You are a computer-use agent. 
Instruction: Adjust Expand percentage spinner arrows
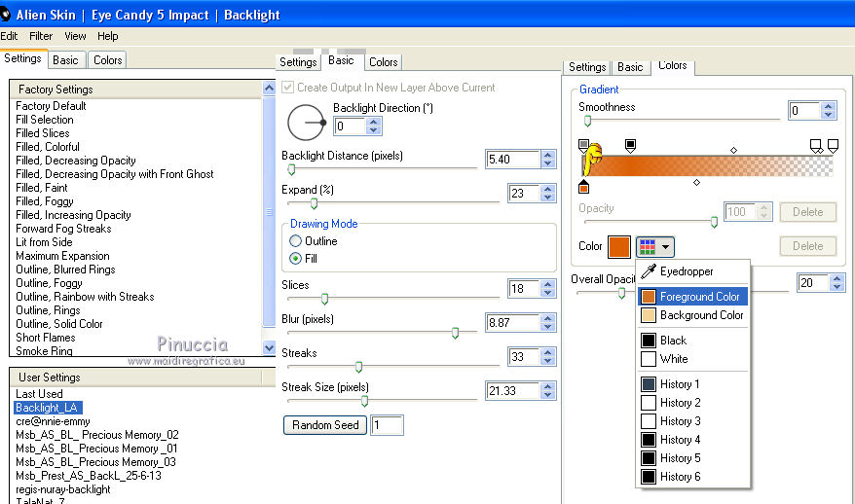click(548, 193)
